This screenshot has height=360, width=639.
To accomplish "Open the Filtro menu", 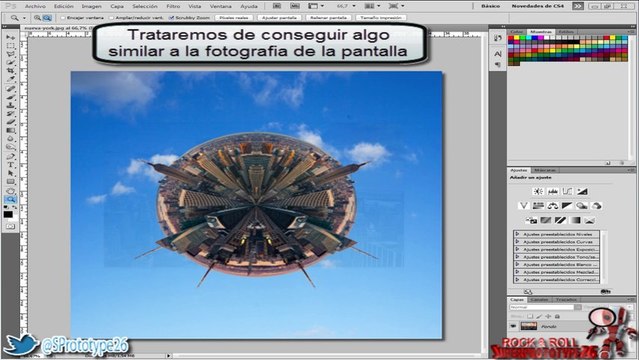I will point(173,6).
